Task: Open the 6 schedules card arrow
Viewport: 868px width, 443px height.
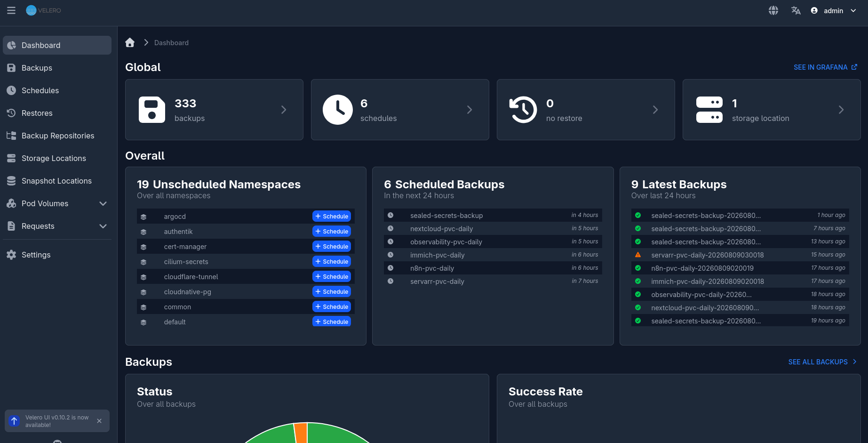Action: coord(470,110)
